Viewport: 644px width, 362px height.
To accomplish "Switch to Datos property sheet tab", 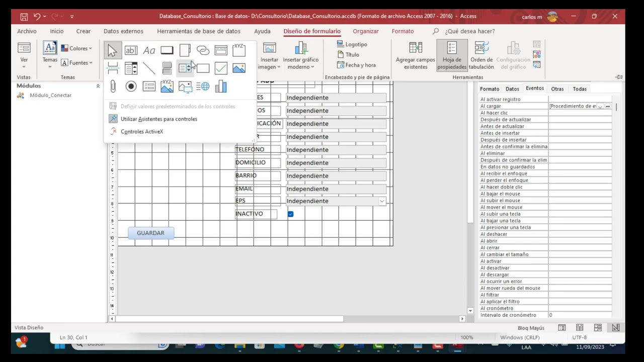I will point(512,89).
